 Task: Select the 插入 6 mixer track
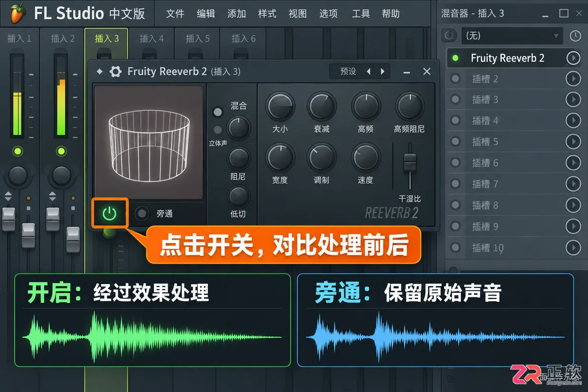tap(244, 38)
